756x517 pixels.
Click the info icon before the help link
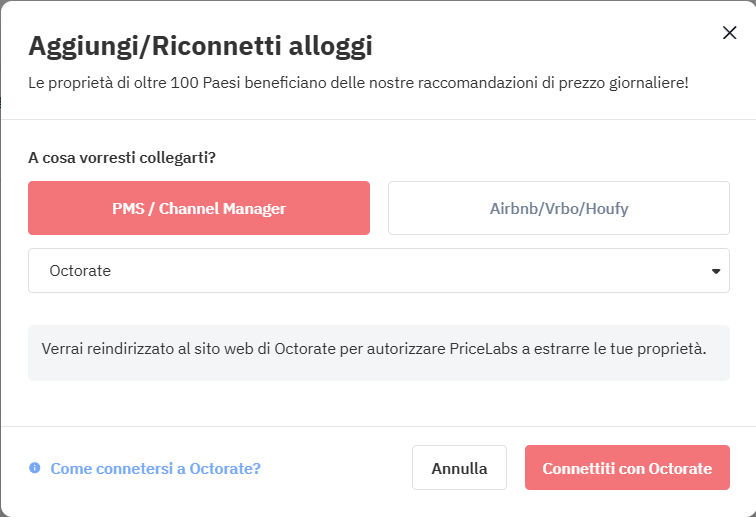(35, 468)
